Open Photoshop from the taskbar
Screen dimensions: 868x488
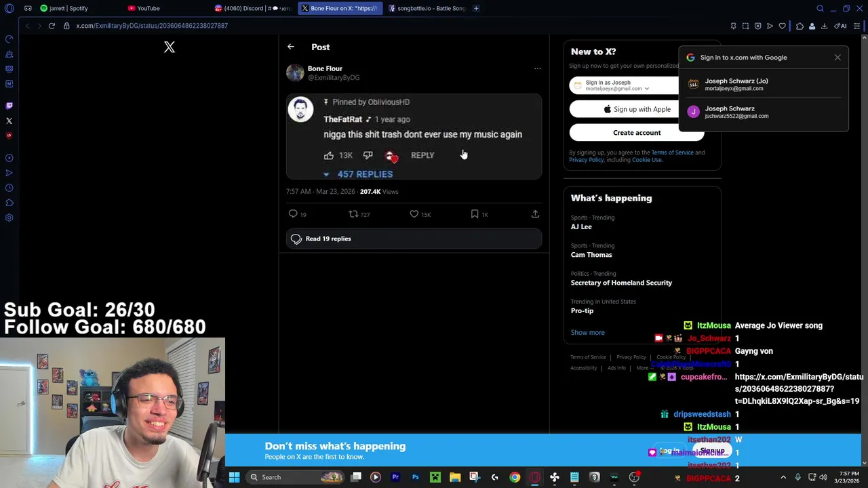[x=415, y=477]
